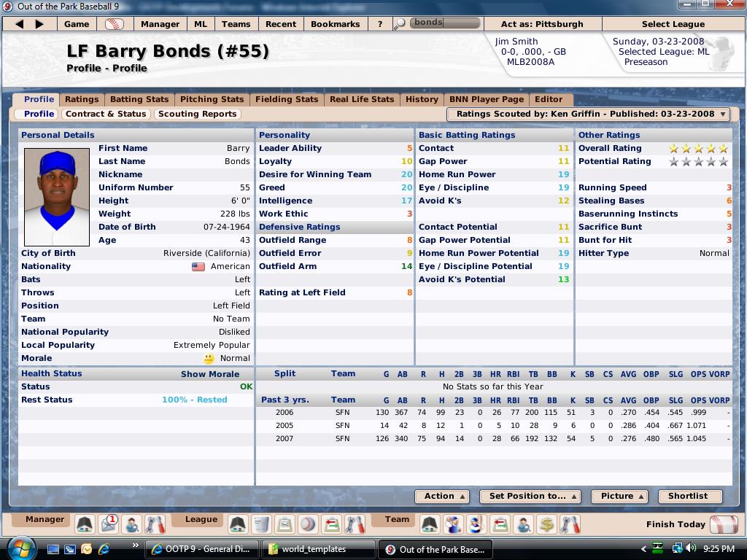747x560 pixels.
Task: Switch to the Fielding Stats tab
Action: pos(286,99)
